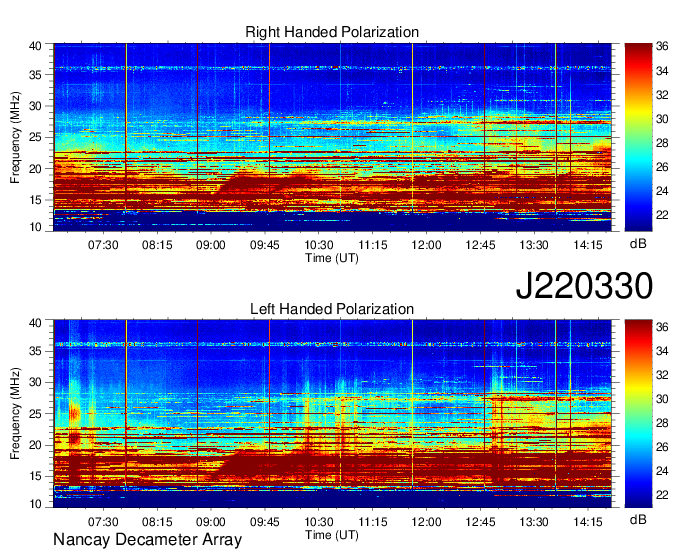
Task: Click the "08:15" time tick on the Right Handed plot
Action: point(157,245)
